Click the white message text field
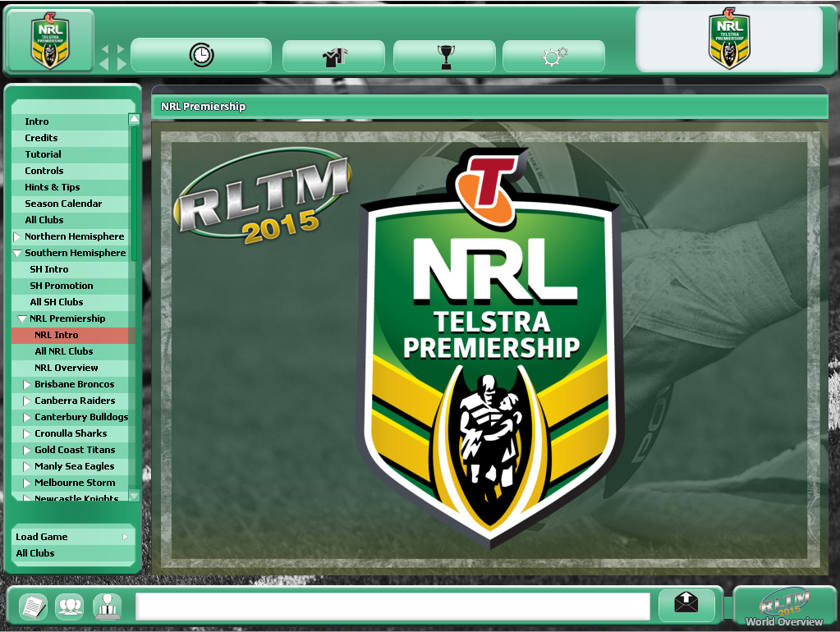This screenshot has height=632, width=840. click(x=392, y=607)
